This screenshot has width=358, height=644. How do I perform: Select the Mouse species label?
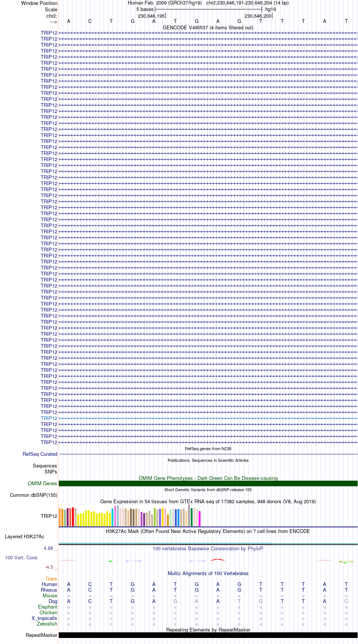(x=50, y=595)
